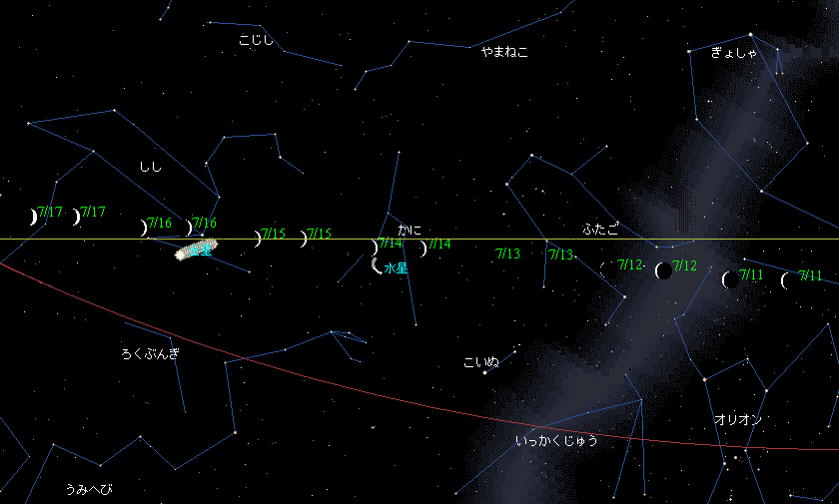Click the left 7/15 crescent moon
The height and width of the screenshot is (504, 839).
[x=258, y=239]
